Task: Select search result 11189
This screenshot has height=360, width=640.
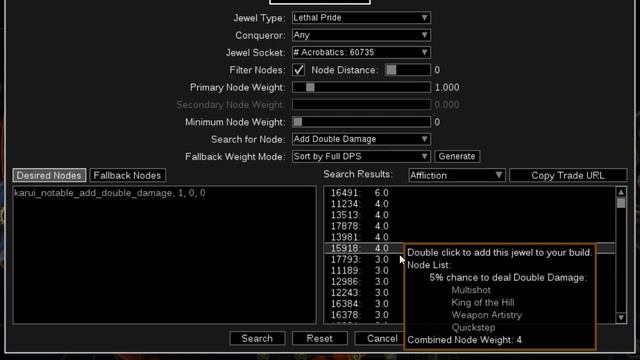Action: (363, 270)
